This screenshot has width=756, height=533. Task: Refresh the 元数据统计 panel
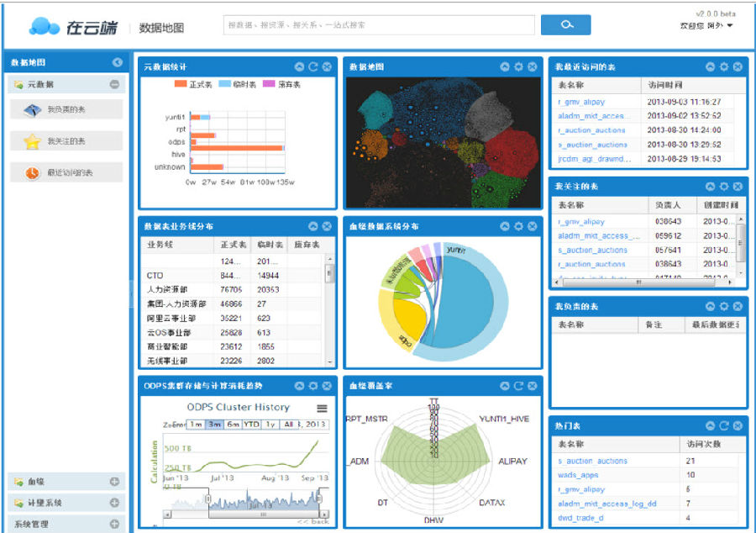(x=312, y=67)
